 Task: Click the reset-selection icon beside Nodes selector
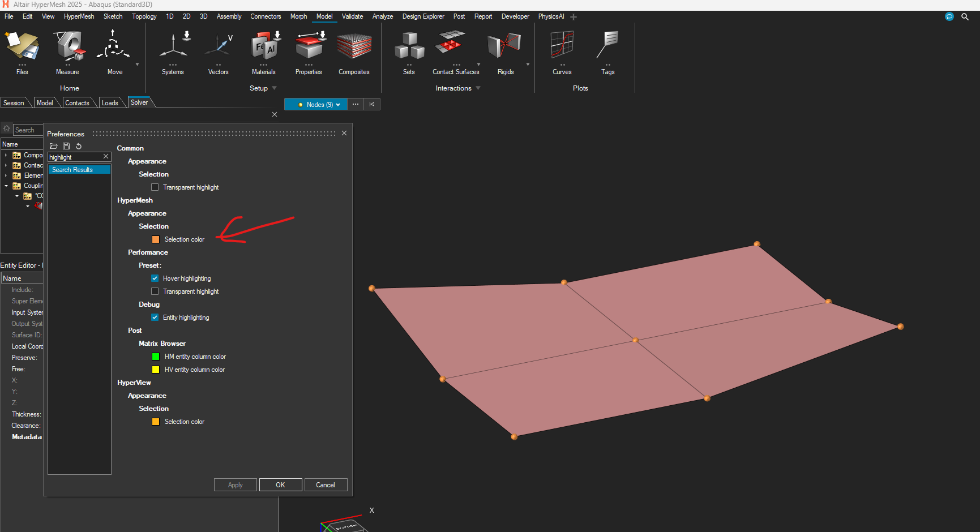click(372, 104)
